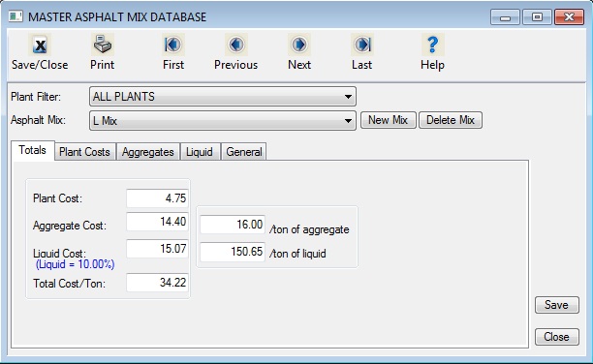This screenshot has width=593, height=364.
Task: Go to Previous record icon
Action: coord(236,45)
